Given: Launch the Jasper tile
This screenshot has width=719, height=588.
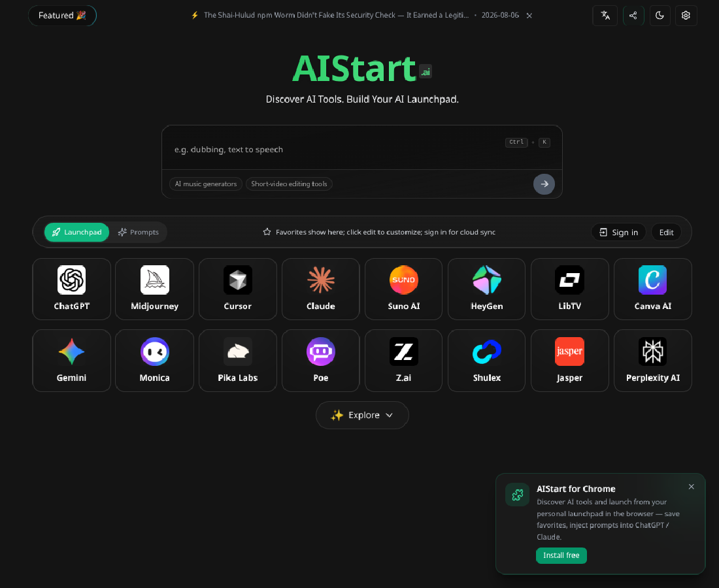Looking at the screenshot, I should [569, 361].
